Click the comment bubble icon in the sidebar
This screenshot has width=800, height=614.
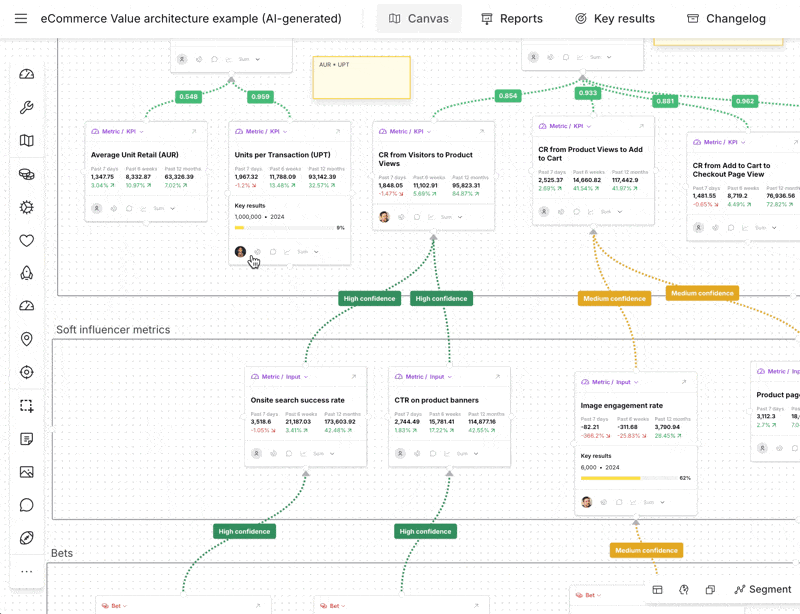pyautogui.click(x=27, y=505)
